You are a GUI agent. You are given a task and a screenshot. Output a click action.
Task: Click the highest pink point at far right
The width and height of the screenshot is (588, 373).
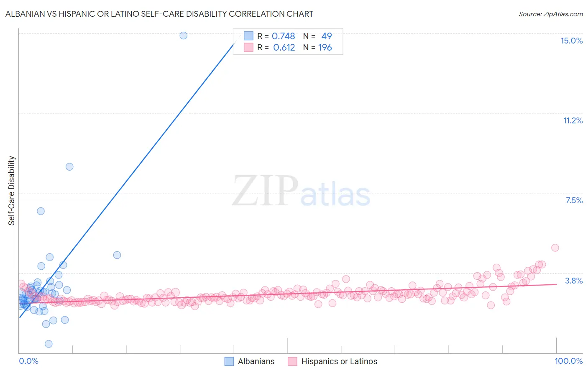pos(555,248)
